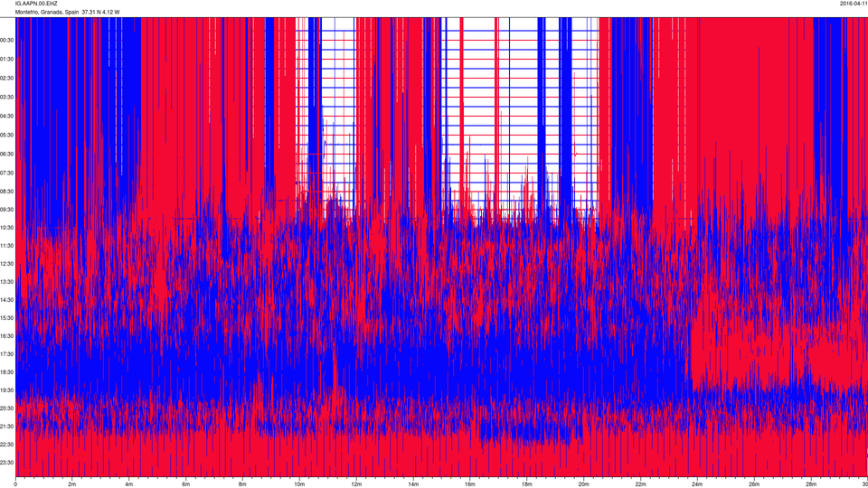Select the 09:30 time row label
Screen dimensions: 868x488
(x=6, y=211)
